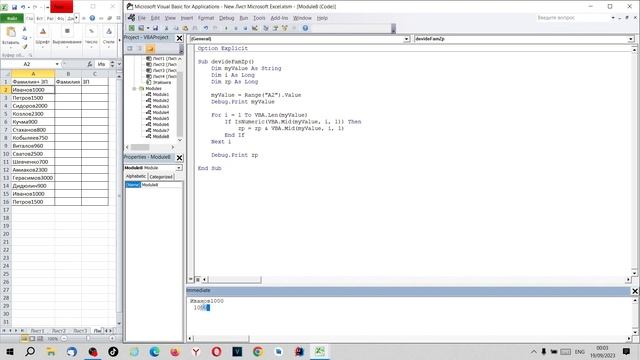640x360 pixels.
Task: Switch to the Лист1 sheet tab in Excel
Action: 37,331
